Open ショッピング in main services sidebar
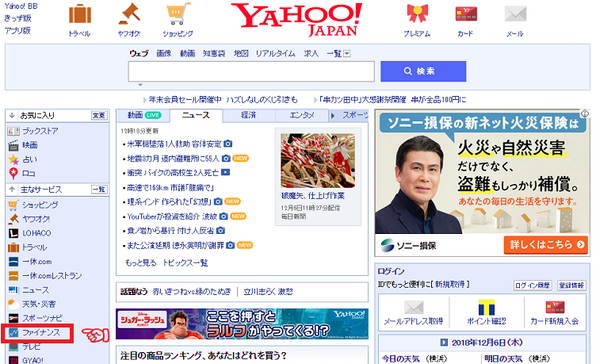This screenshot has height=364, width=600. [x=40, y=205]
